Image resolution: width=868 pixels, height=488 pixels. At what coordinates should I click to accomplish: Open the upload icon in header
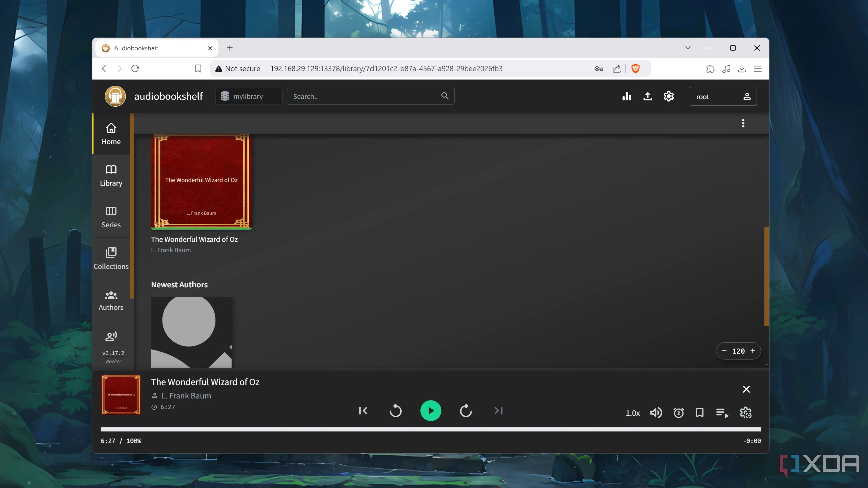647,96
